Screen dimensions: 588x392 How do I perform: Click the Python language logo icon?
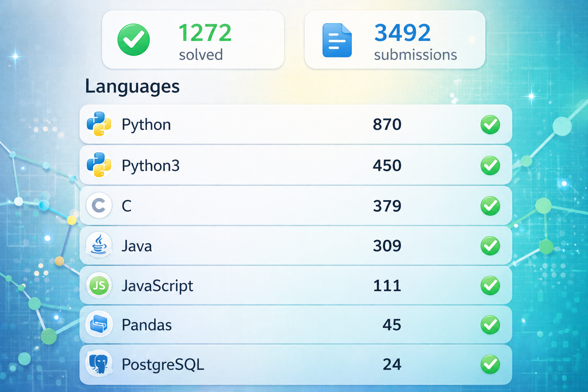(99, 124)
